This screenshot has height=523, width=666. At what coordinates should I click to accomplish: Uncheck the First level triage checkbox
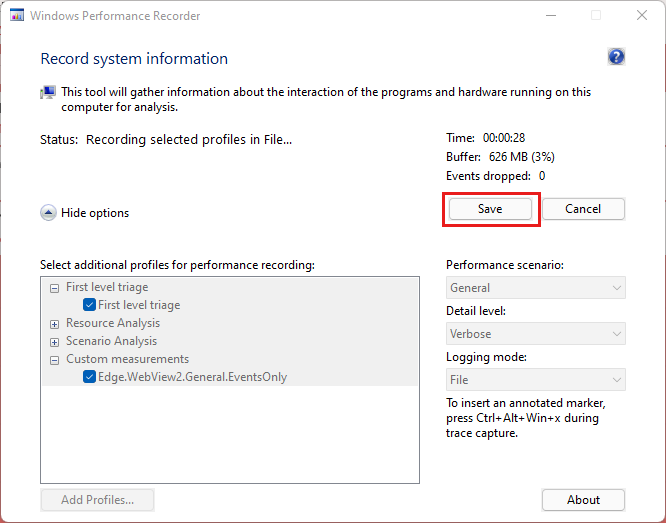click(89, 305)
